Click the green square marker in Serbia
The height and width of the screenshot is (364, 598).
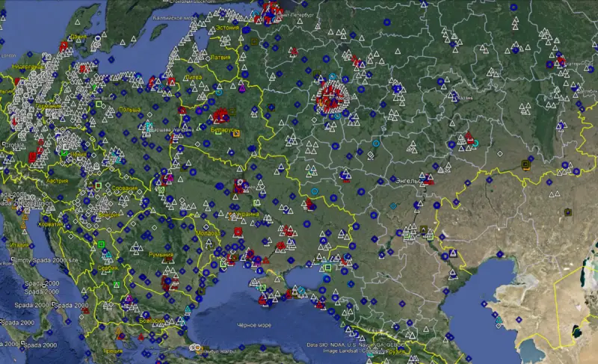(x=102, y=244)
